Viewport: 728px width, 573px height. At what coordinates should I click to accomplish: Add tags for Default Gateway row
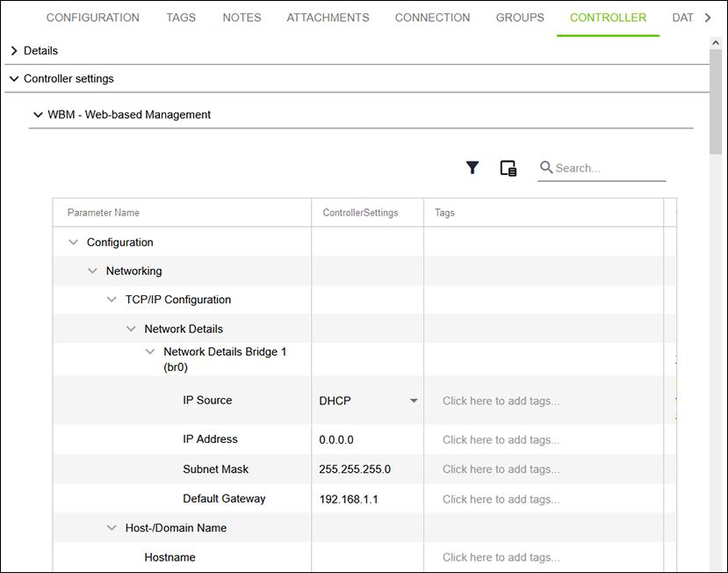tap(501, 499)
